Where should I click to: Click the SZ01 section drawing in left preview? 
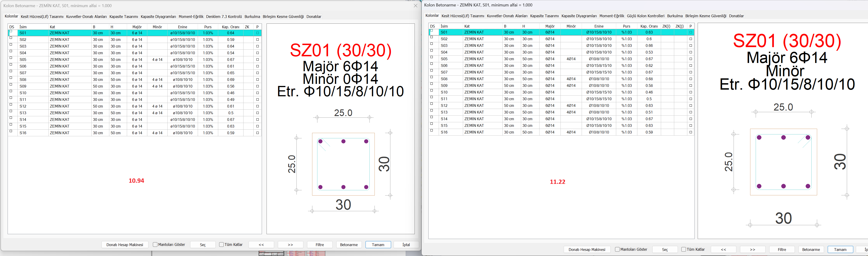pyautogui.click(x=343, y=164)
